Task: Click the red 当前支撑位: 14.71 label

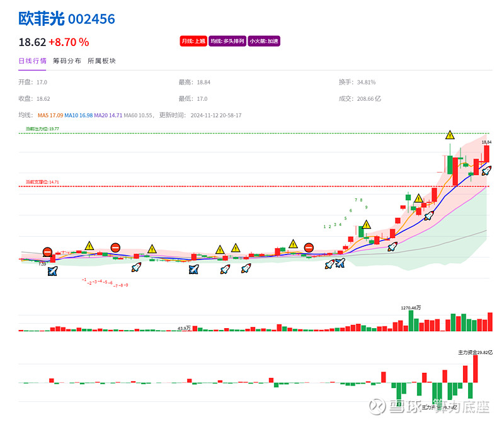Action: tap(42, 182)
